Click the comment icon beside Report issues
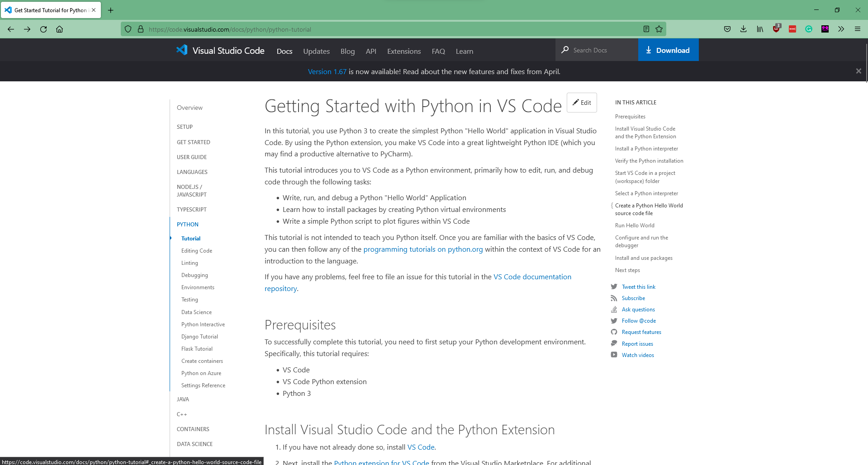 pos(614,343)
